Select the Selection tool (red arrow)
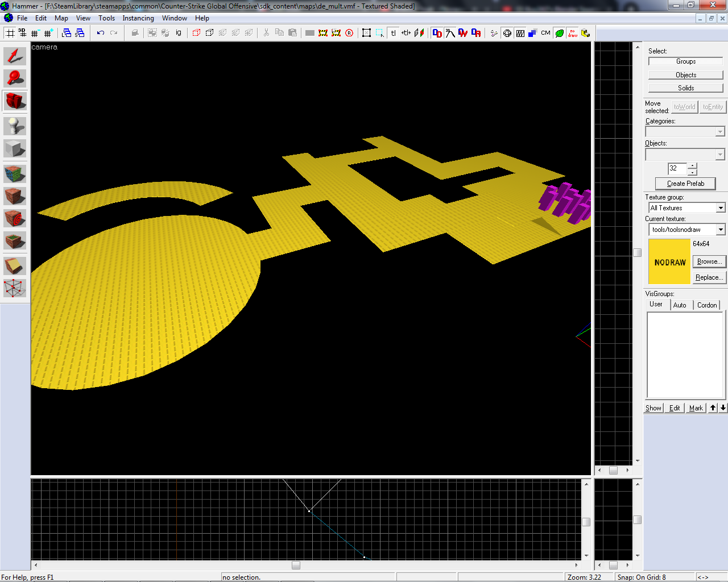The image size is (728, 582). [15, 56]
